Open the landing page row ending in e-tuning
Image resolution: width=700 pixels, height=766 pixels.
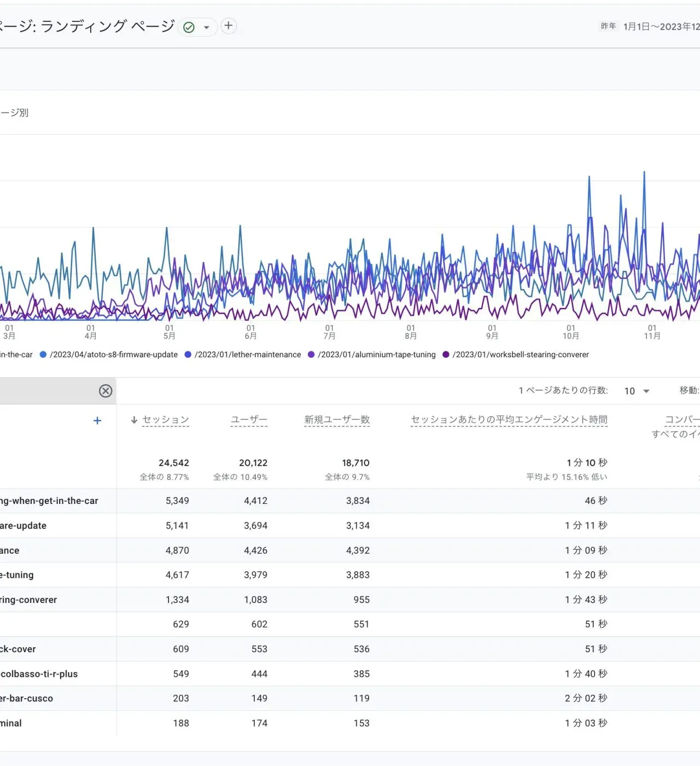[17, 575]
